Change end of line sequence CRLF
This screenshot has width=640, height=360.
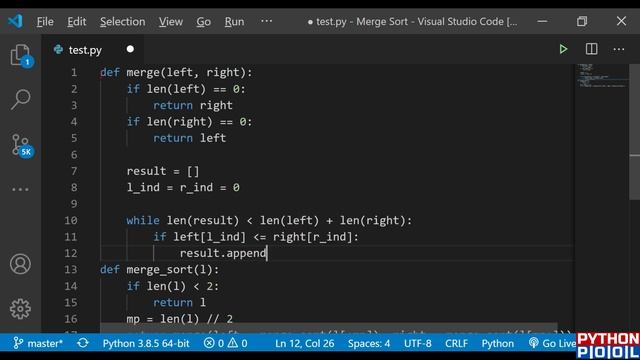[x=456, y=343]
